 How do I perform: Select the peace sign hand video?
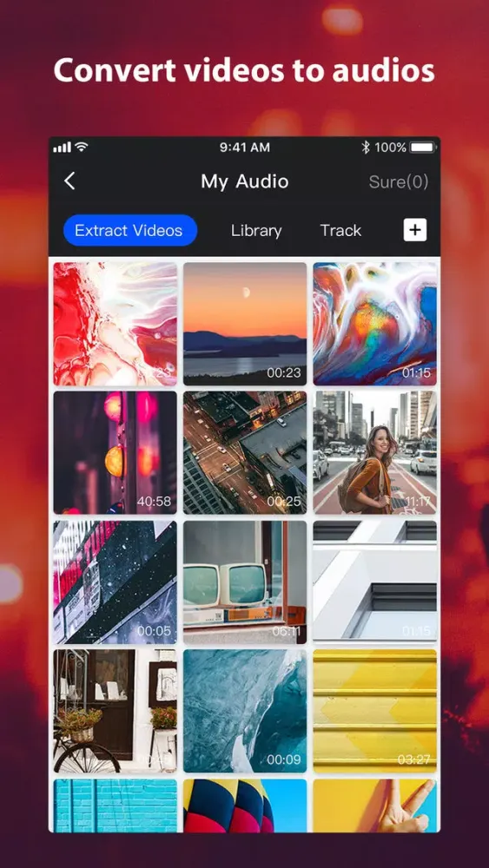[x=375, y=806]
